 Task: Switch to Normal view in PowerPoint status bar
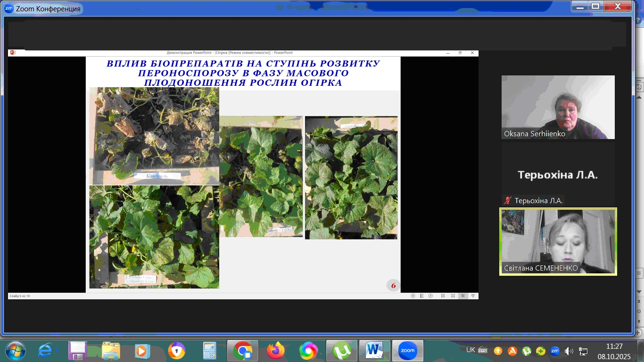click(x=443, y=296)
